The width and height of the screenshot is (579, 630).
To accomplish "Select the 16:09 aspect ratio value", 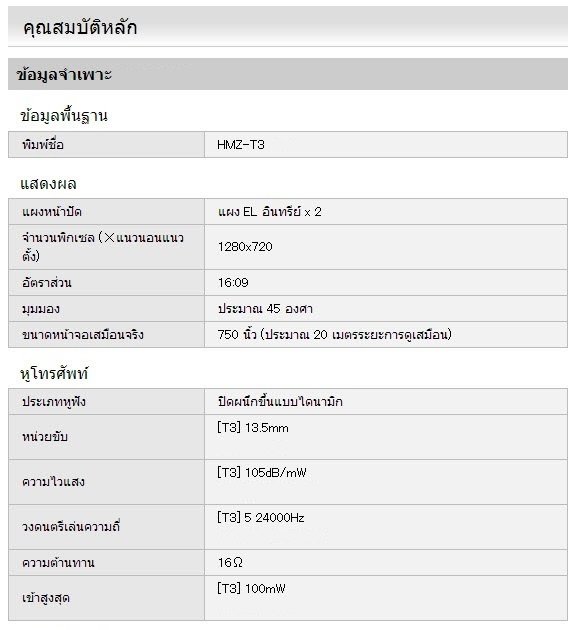I will pyautogui.click(x=233, y=282).
